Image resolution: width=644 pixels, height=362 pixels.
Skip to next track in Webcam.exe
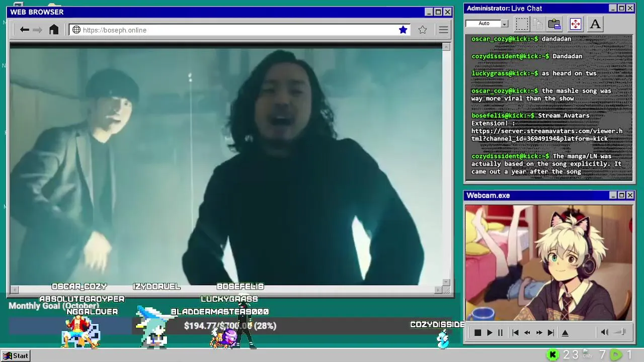(551, 333)
